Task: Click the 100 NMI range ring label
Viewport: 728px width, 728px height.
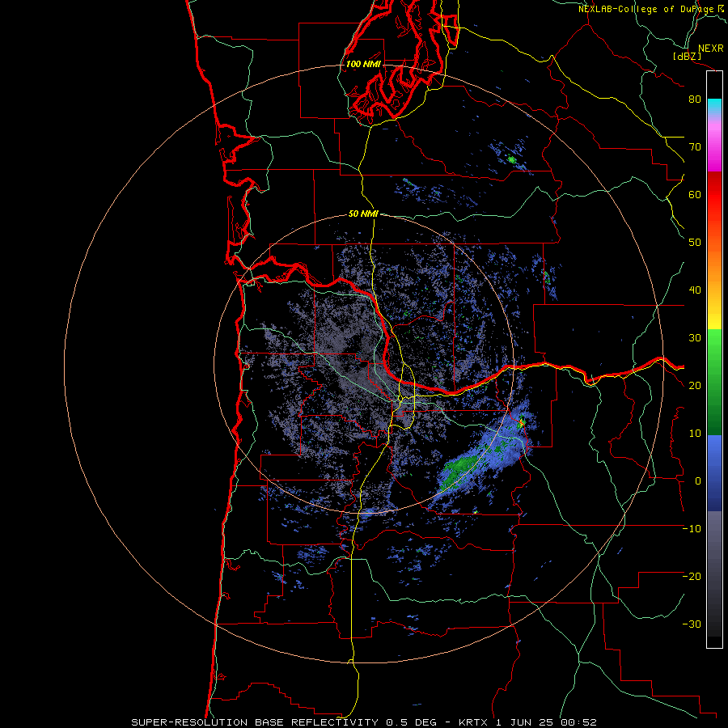Action: (363, 64)
